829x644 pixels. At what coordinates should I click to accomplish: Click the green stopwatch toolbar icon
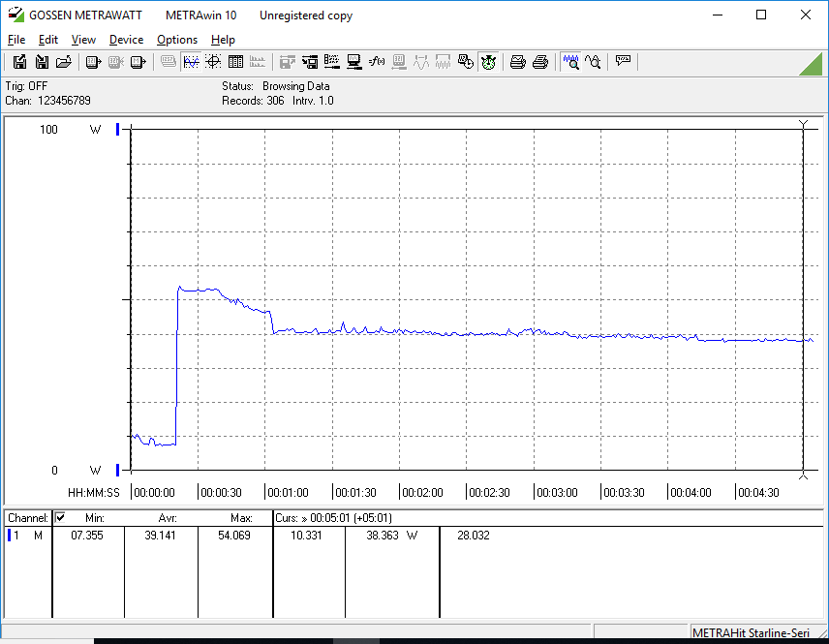(488, 62)
